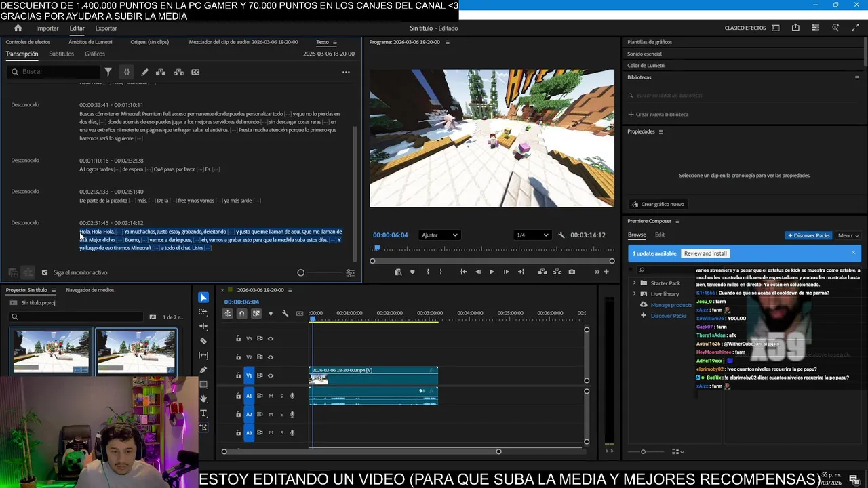This screenshot has height=488, width=868.
Task: Open the Subtítulos tab
Action: click(x=61, y=54)
